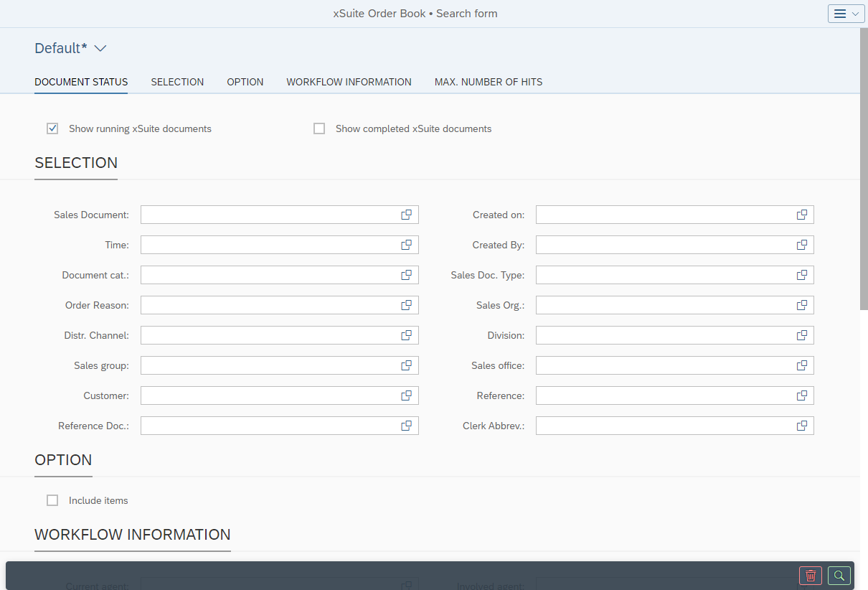Open value help icon for Order Reason field
This screenshot has height=590, width=868.
pyautogui.click(x=406, y=305)
